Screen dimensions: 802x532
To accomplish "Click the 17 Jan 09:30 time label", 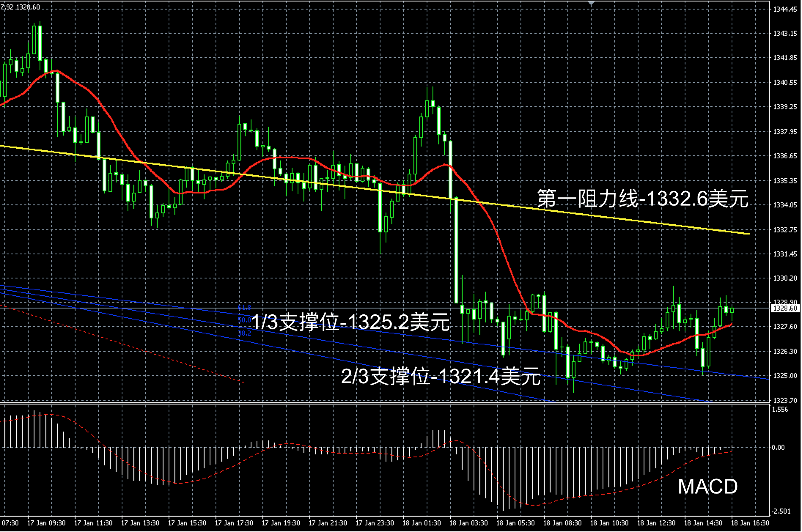I will (46, 523).
